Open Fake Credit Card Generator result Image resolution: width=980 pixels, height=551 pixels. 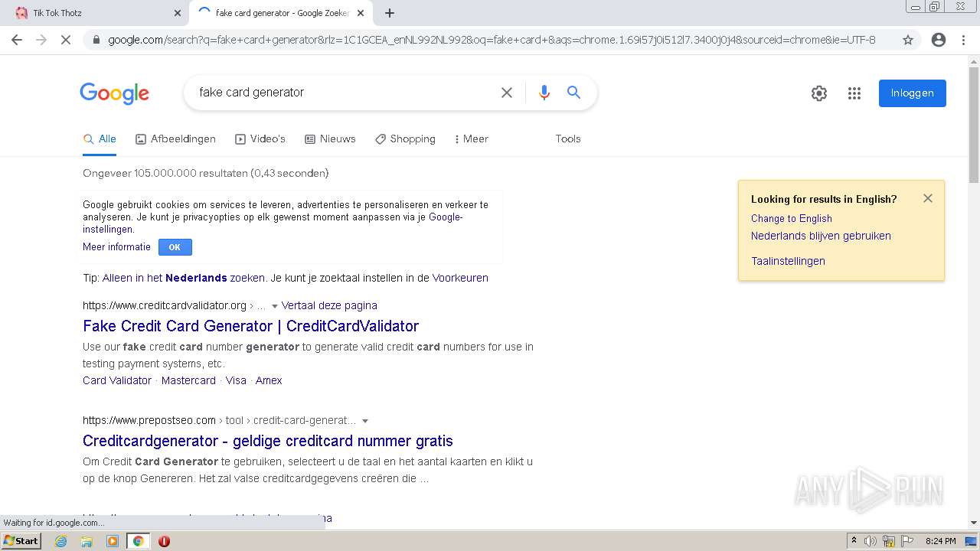(251, 326)
